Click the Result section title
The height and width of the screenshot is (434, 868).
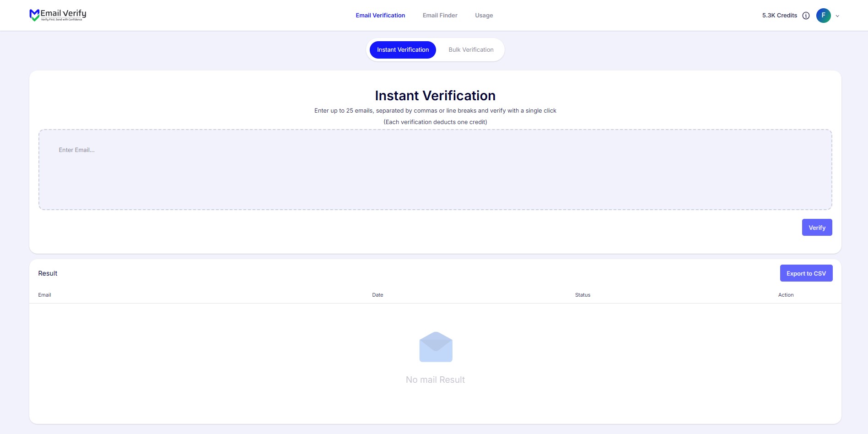point(48,273)
